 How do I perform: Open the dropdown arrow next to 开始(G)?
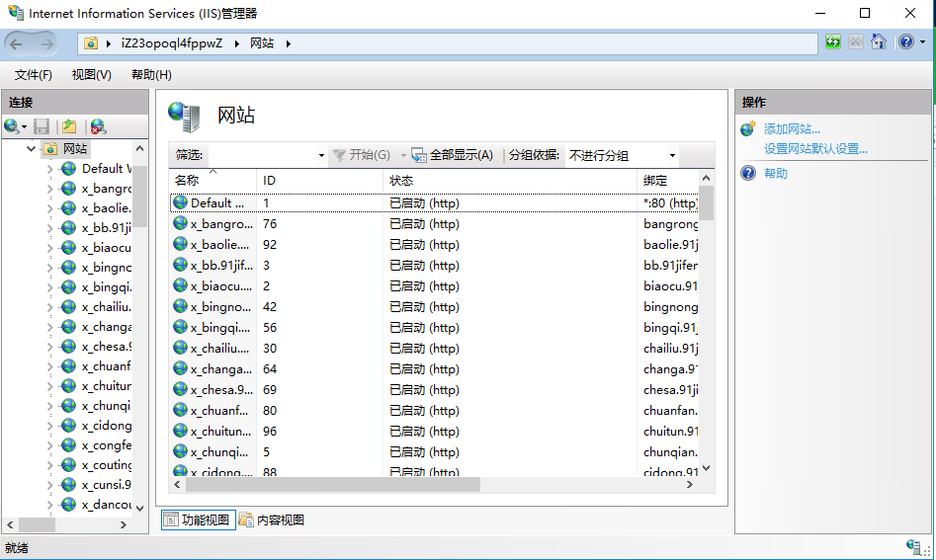403,156
